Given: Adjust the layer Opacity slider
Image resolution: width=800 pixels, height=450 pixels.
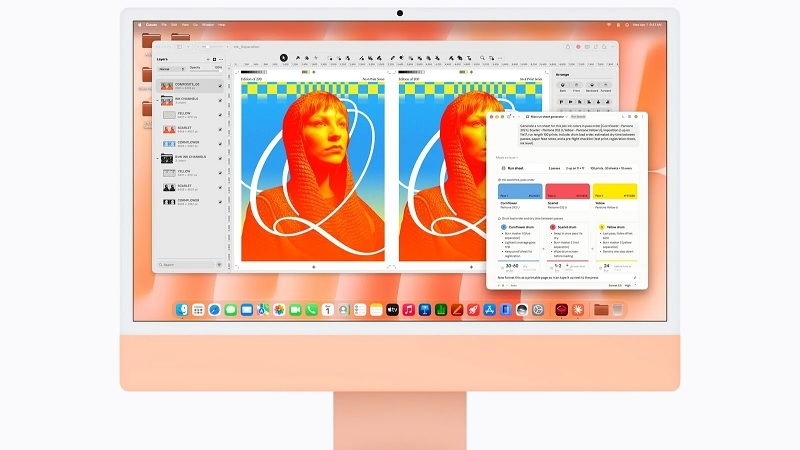Looking at the screenshot, I should [206, 71].
